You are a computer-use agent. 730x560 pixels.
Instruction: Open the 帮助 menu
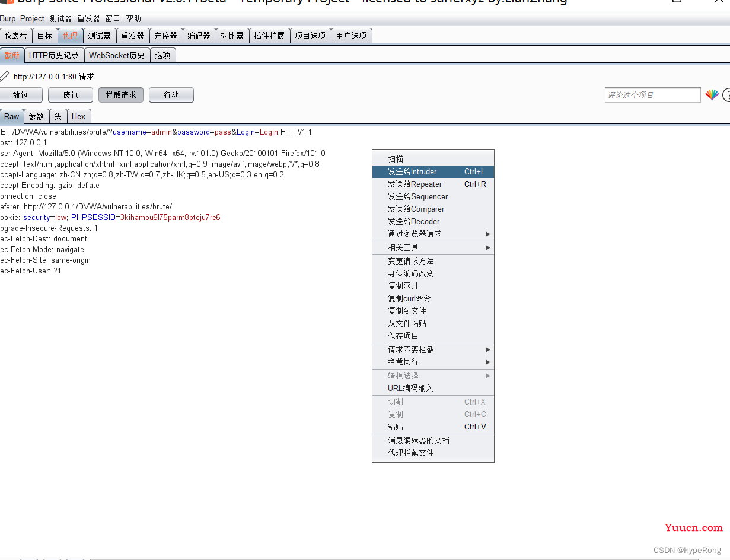[133, 18]
